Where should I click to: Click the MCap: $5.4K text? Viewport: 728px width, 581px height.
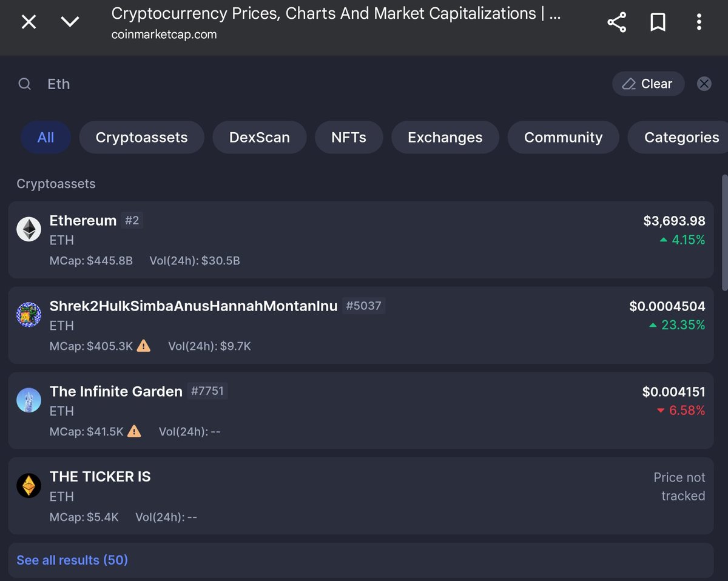(x=84, y=517)
